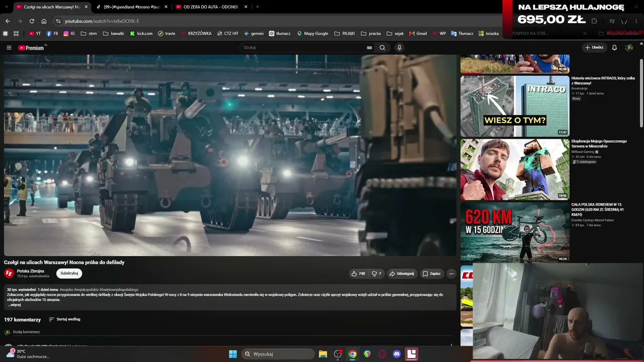Like the video with 748 likes
The width and height of the screenshot is (644, 362).
tap(358, 274)
